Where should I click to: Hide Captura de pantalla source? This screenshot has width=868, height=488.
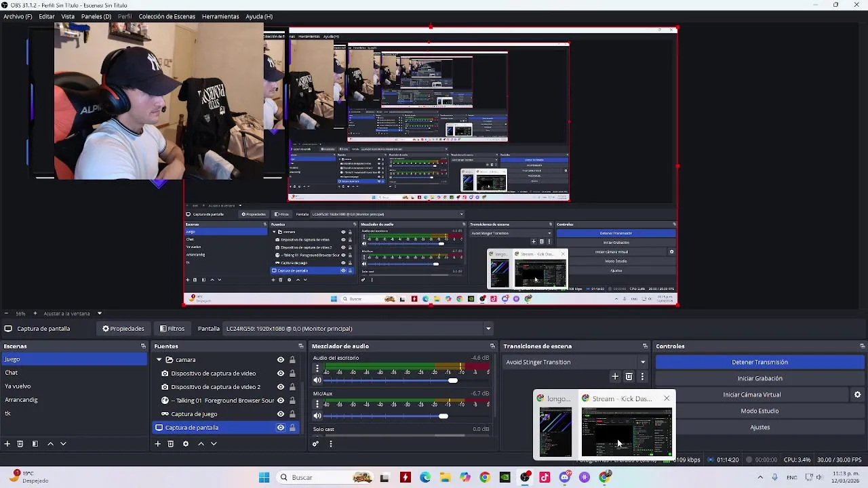click(x=280, y=428)
